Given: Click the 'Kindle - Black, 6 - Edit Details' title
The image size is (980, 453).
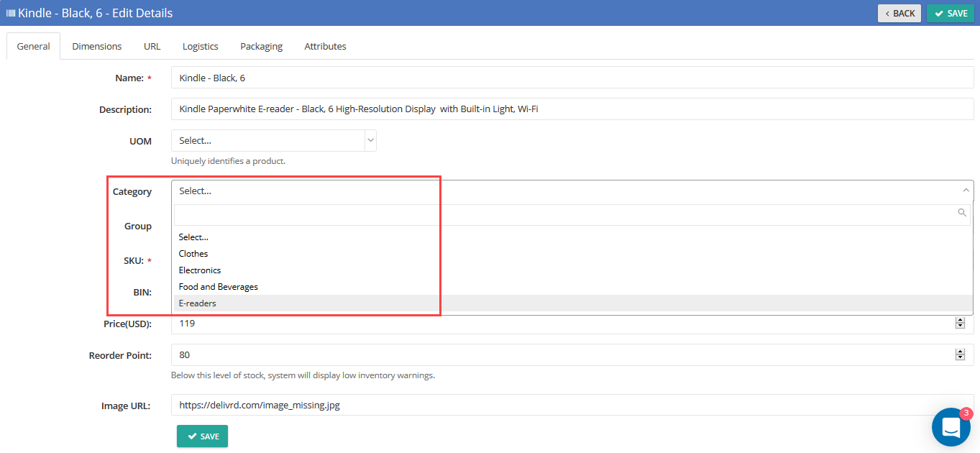Looking at the screenshot, I should pyautogui.click(x=95, y=13).
